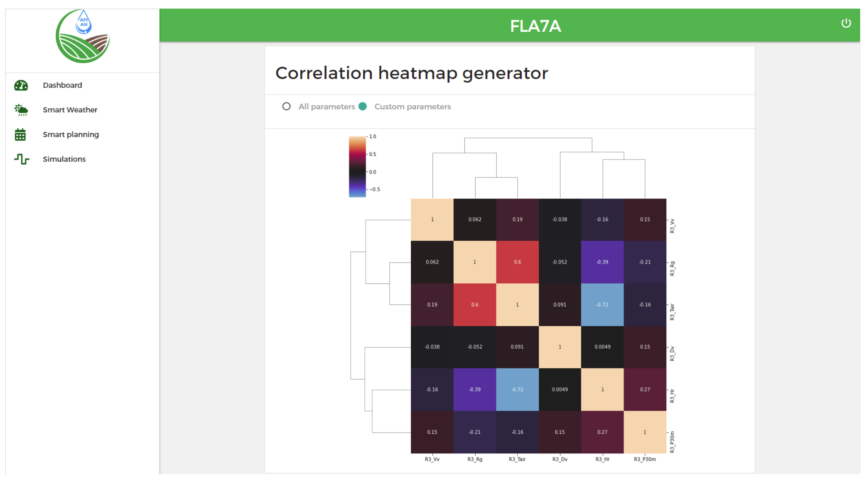
Task: Click the Smart planning calendar icon
Action: (x=20, y=135)
